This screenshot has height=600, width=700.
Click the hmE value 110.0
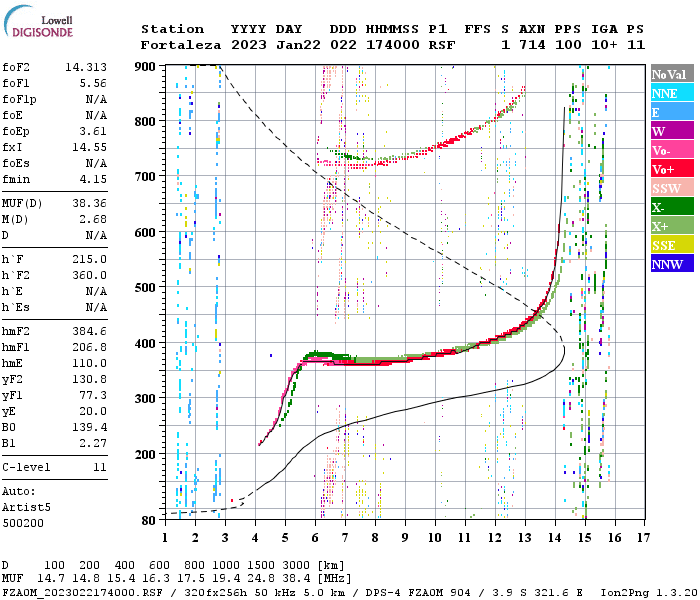90,363
